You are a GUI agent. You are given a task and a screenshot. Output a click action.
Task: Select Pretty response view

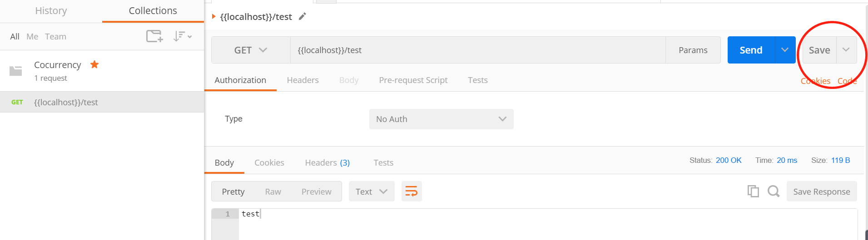[233, 191]
